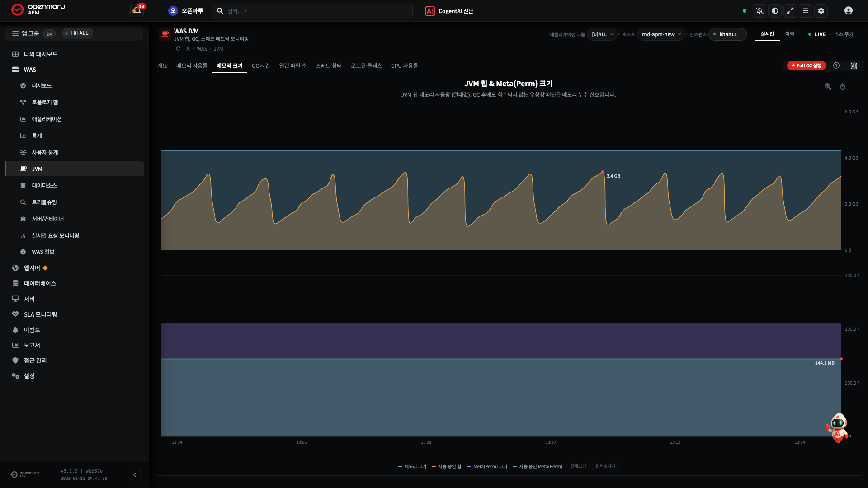Open the settings gear in header
Viewport: 868px width, 488px height.
click(x=821, y=11)
